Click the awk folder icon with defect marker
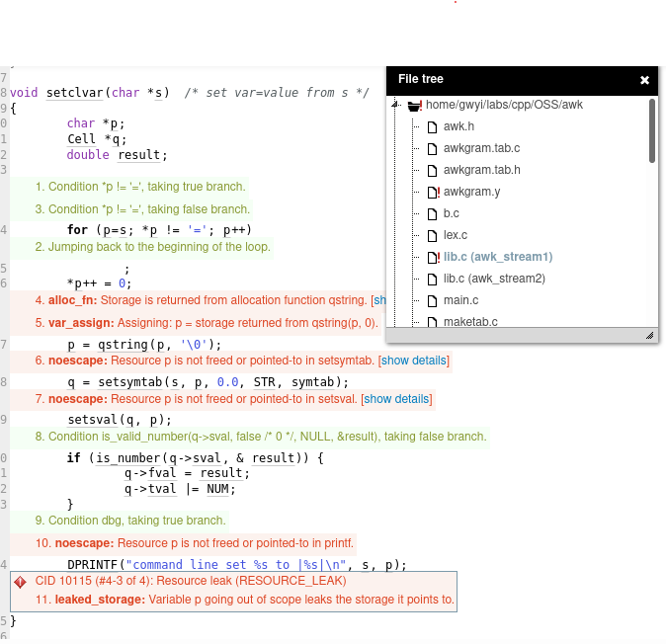666x644 pixels. [415, 106]
